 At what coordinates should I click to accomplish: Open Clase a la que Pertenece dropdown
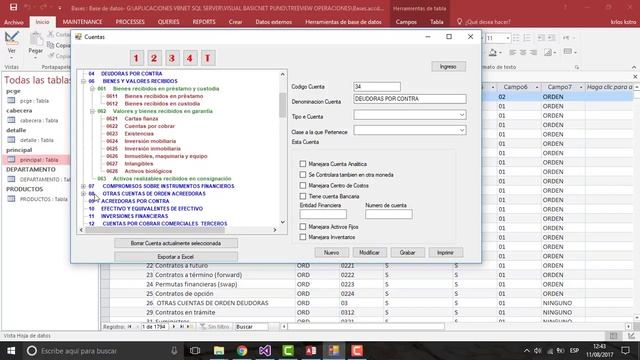click(462, 130)
